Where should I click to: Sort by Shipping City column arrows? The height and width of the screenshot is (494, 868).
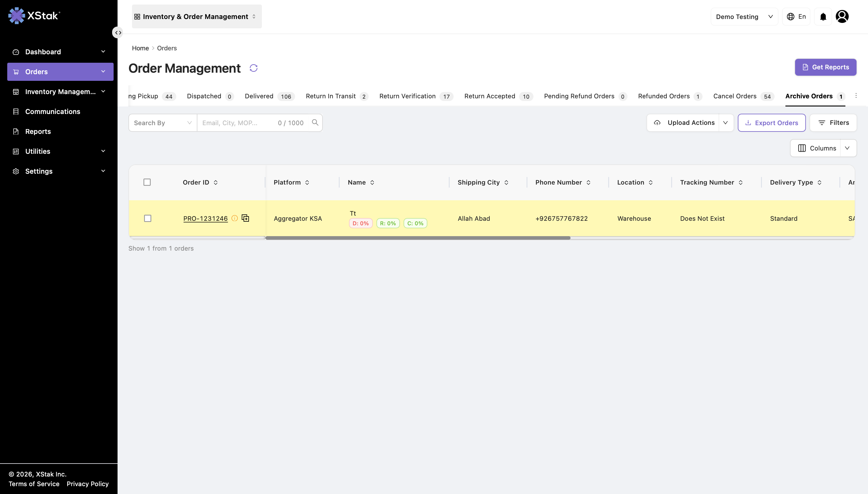tap(506, 182)
